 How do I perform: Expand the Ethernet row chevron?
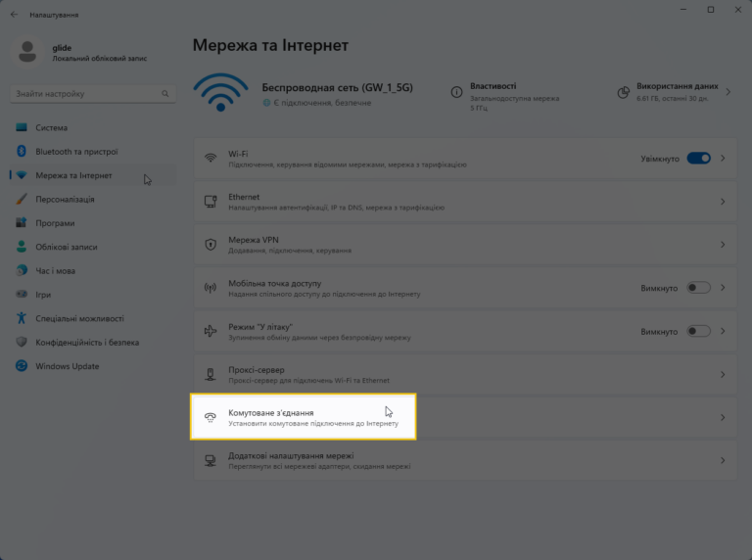tap(723, 202)
